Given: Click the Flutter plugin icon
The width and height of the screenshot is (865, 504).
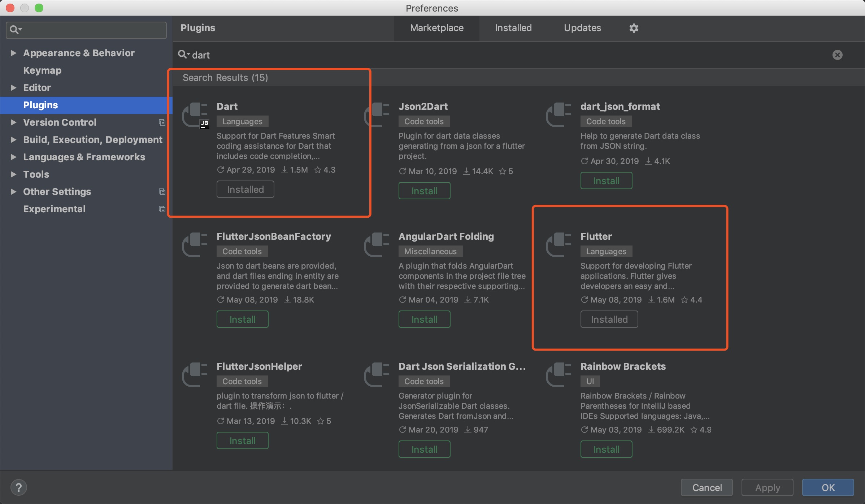Looking at the screenshot, I should 559,245.
